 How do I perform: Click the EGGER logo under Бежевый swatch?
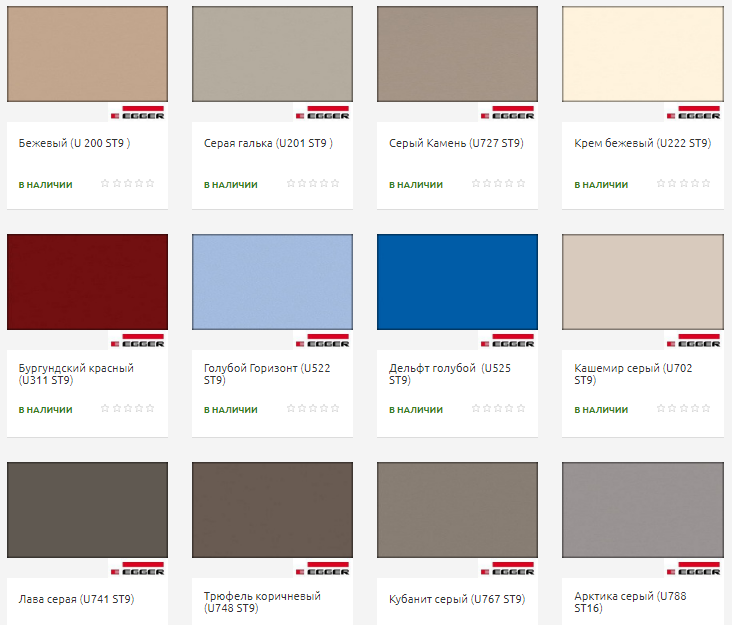[137, 112]
